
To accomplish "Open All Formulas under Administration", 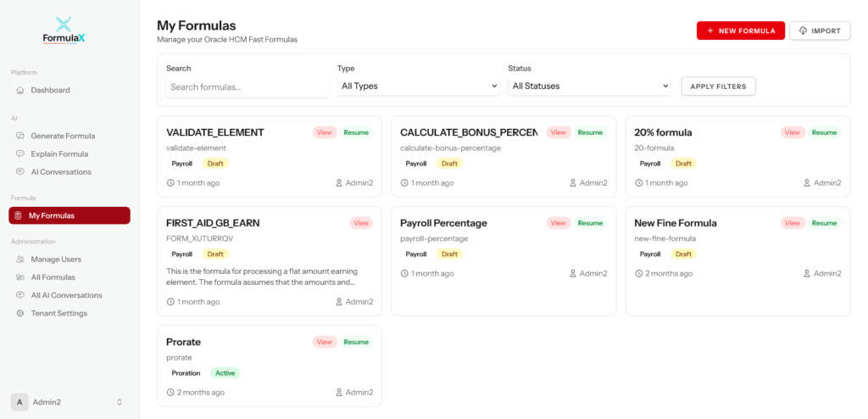I will pyautogui.click(x=53, y=277).
